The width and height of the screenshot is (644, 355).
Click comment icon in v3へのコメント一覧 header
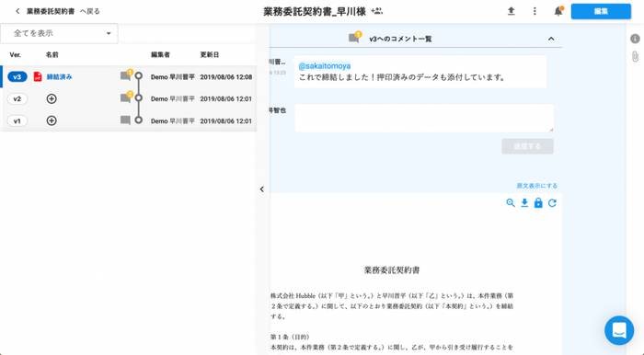tap(354, 38)
